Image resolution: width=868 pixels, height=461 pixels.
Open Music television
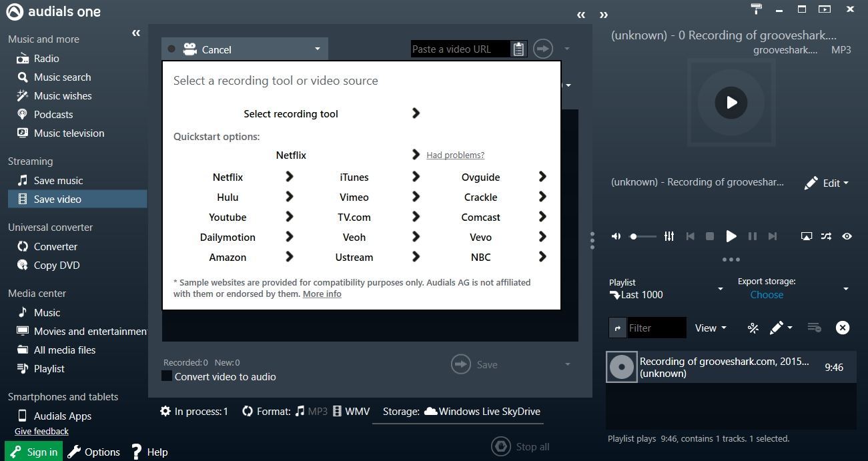pyautogui.click(x=69, y=133)
